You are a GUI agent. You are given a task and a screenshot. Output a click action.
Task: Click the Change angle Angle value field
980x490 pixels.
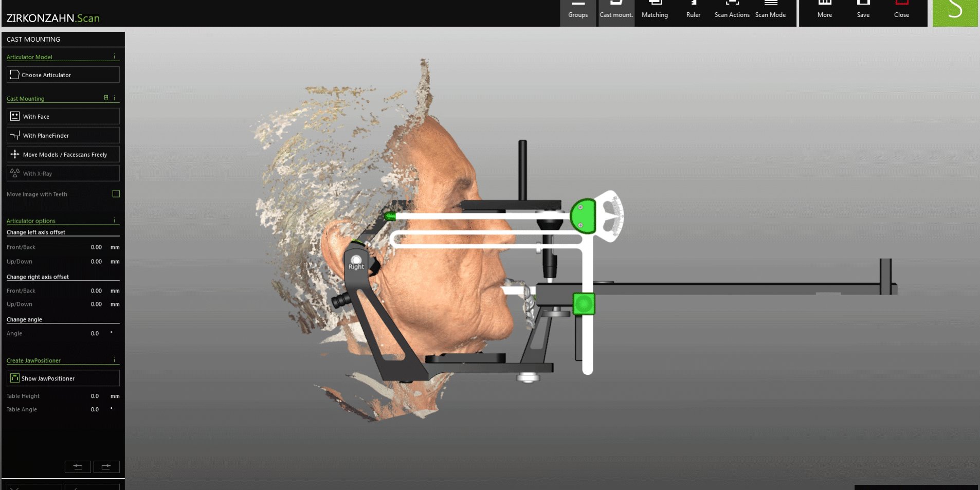click(x=95, y=334)
